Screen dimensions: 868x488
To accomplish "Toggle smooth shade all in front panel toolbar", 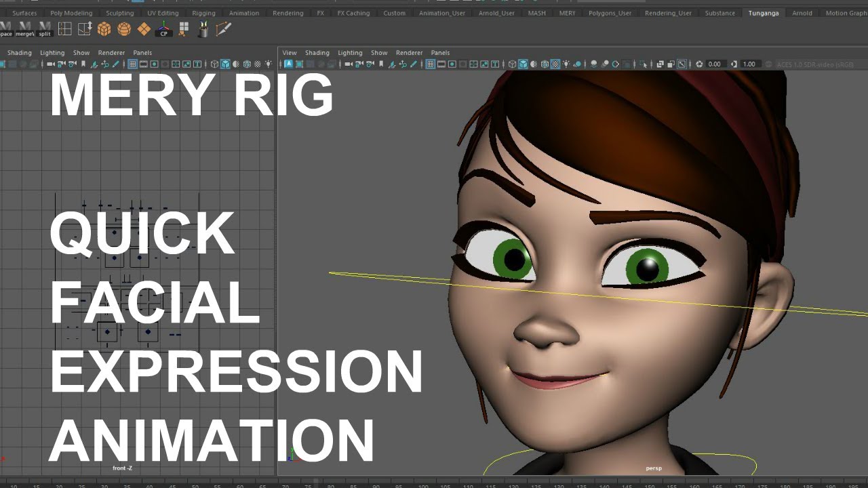I will (225, 64).
